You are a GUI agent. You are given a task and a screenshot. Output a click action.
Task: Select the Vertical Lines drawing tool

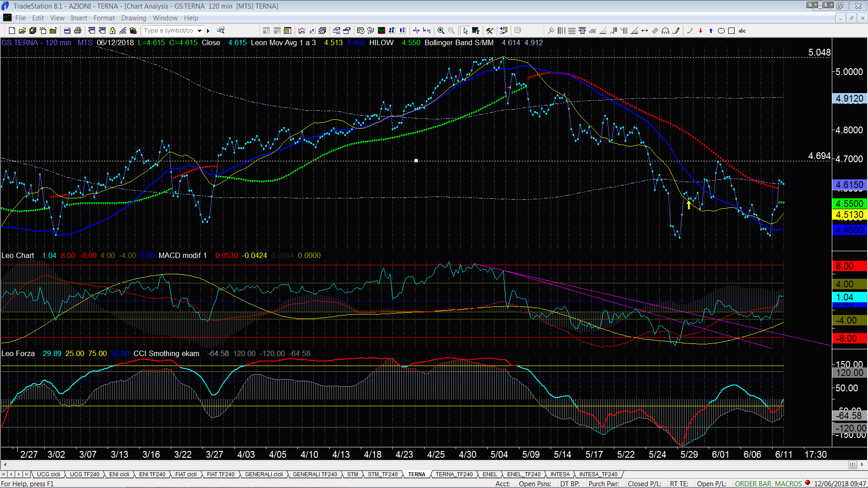pos(561,31)
